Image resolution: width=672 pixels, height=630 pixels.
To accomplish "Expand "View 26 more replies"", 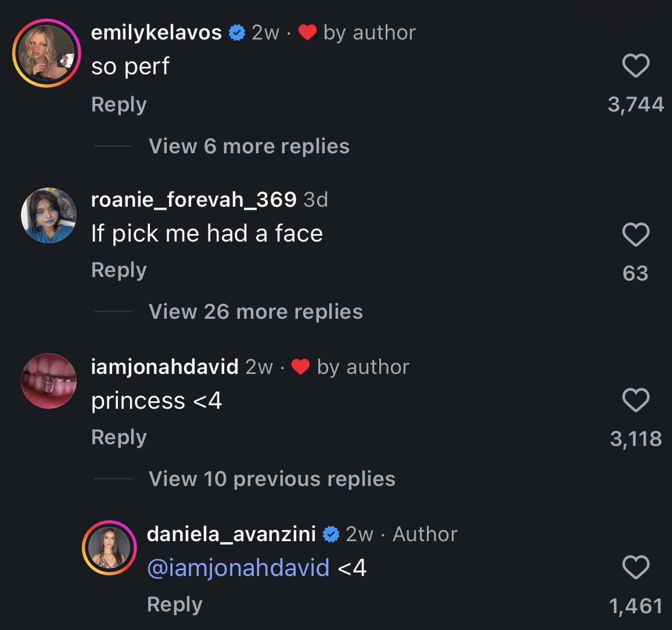I will (256, 312).
